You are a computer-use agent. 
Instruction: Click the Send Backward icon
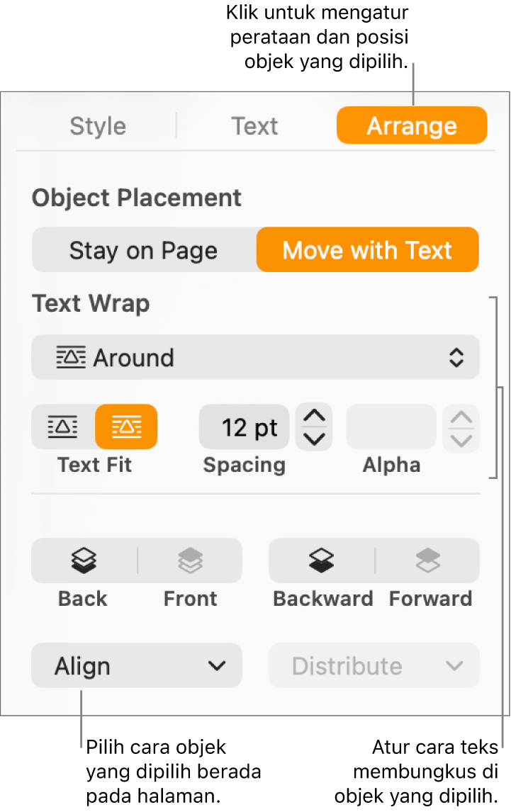click(322, 560)
